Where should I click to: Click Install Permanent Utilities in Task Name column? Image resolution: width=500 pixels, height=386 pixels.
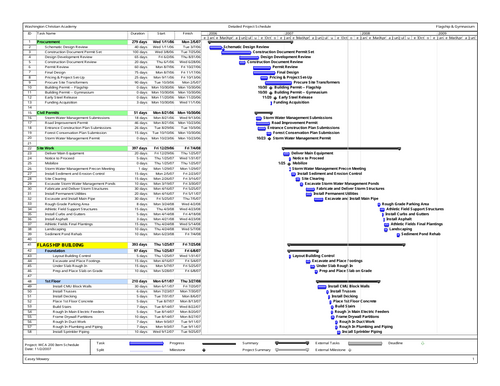coord(65,194)
